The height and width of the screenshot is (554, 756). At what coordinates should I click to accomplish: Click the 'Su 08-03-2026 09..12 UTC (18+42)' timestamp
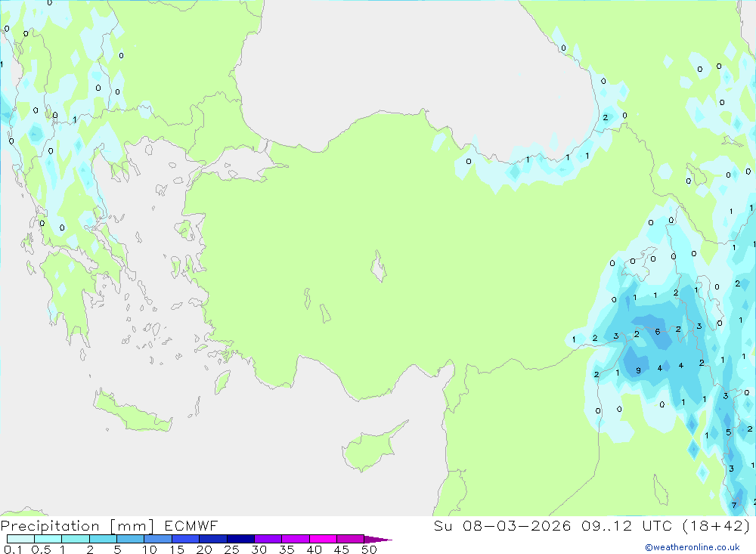tap(592, 525)
